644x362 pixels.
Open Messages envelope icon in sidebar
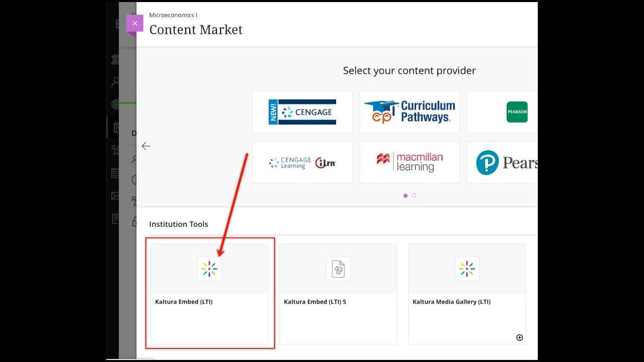[x=115, y=196]
